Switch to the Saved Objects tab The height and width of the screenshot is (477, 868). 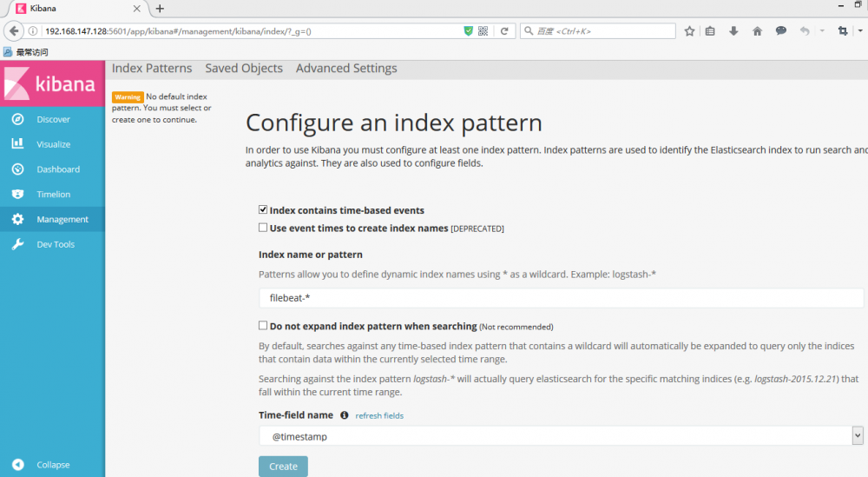click(x=244, y=69)
